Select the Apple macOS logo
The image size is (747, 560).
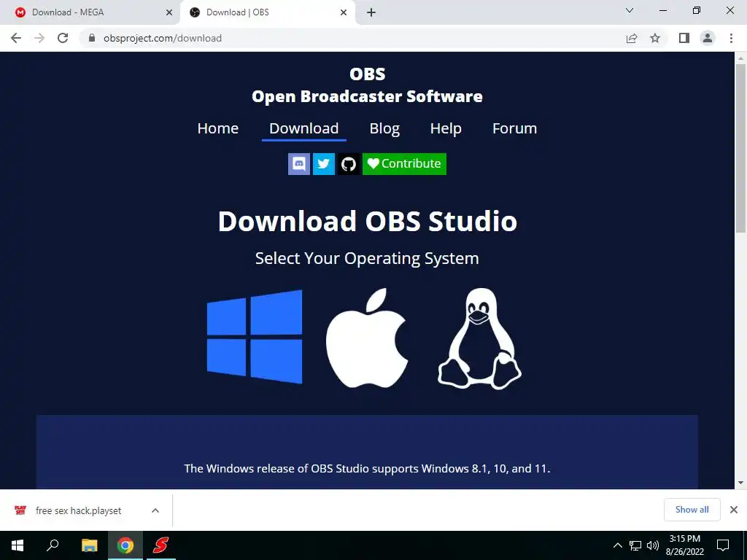point(367,338)
